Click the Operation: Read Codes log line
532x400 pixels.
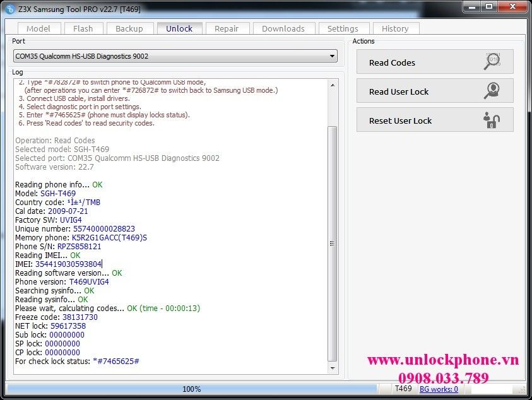point(55,141)
